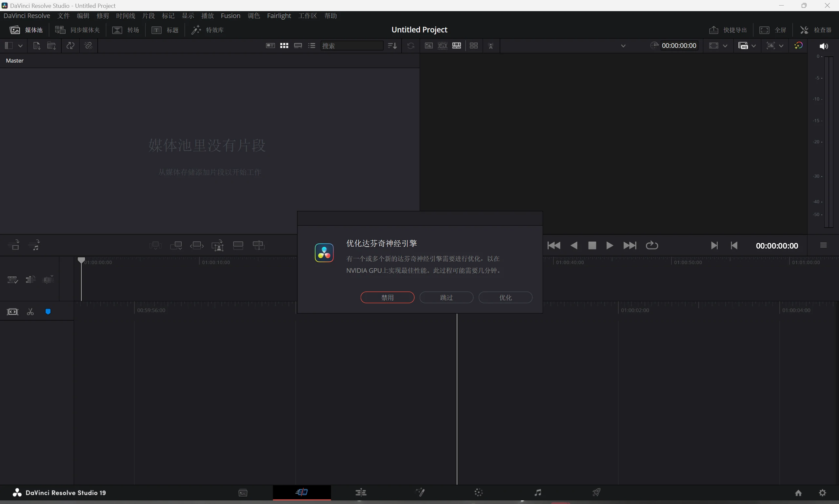Click the Import Media Folder icon
The height and width of the screenshot is (504, 839).
51,46
